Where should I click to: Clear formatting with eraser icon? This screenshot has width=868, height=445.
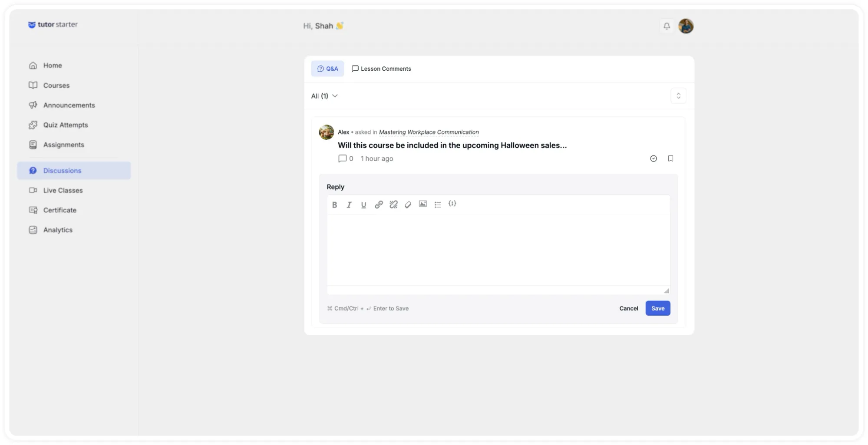pos(408,204)
